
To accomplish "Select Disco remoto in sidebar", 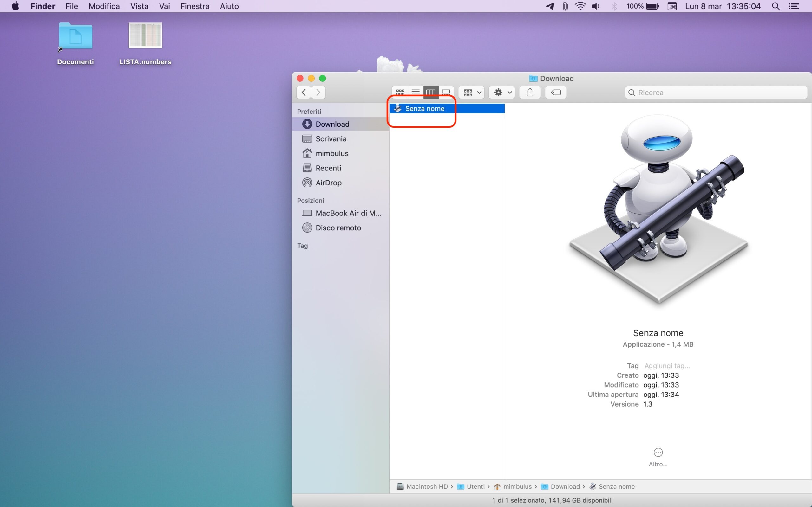I will click(x=338, y=228).
